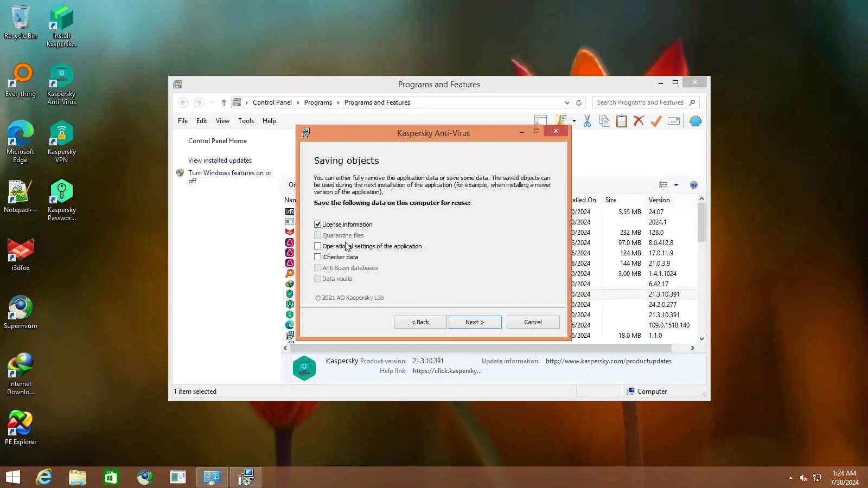Click the red X Delete toolbar icon

coord(639,121)
